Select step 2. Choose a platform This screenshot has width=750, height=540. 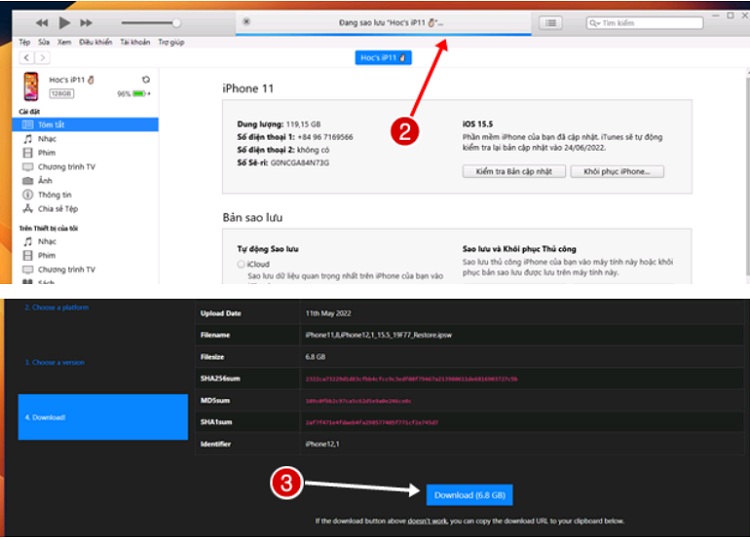(x=56, y=307)
